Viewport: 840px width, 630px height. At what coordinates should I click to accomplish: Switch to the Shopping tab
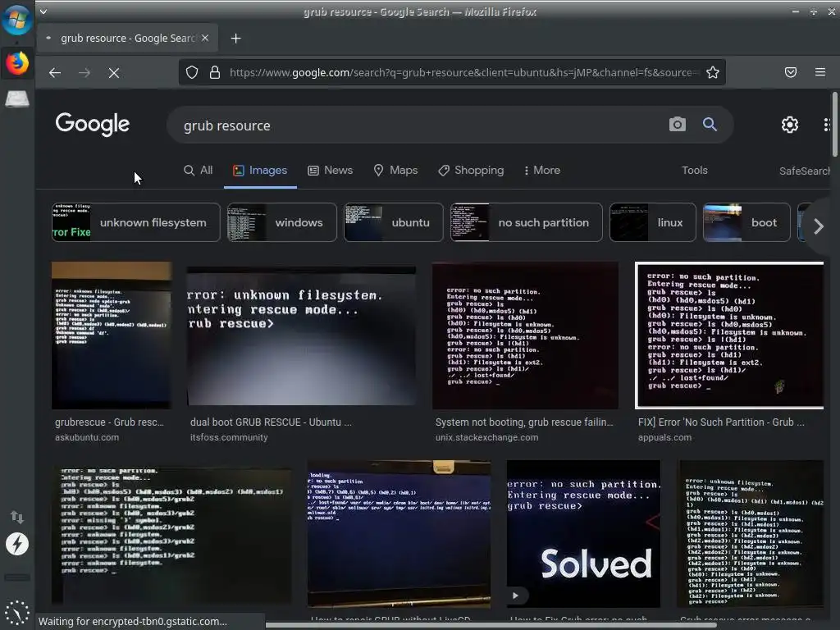click(x=472, y=171)
